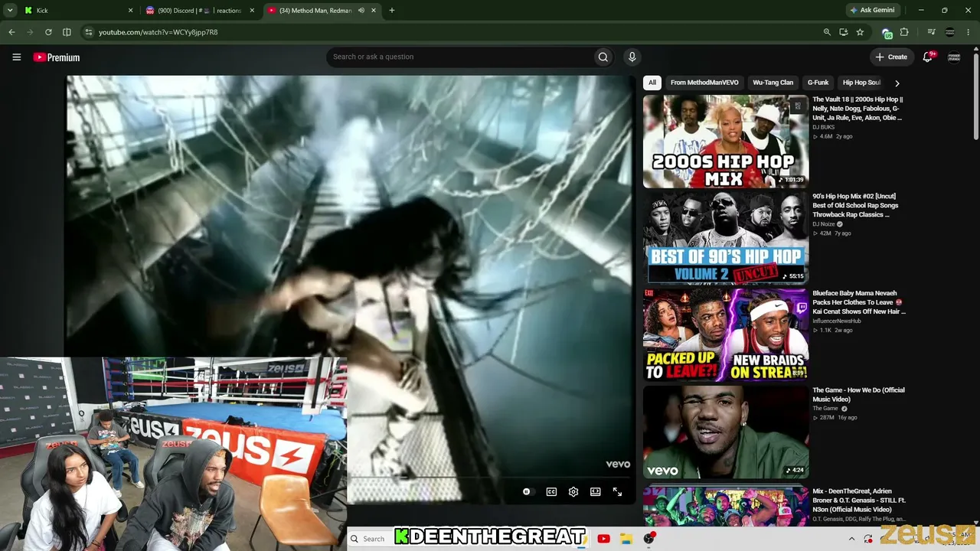
Task: Open The Game - How We Do title
Action: tap(859, 395)
